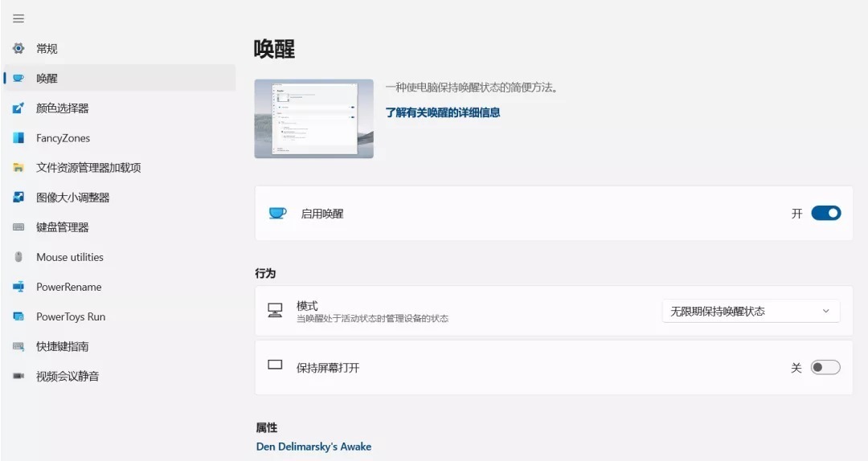Image resolution: width=868 pixels, height=461 pixels.
Task: Click the monitor icon beside 模式
Action: click(275, 311)
